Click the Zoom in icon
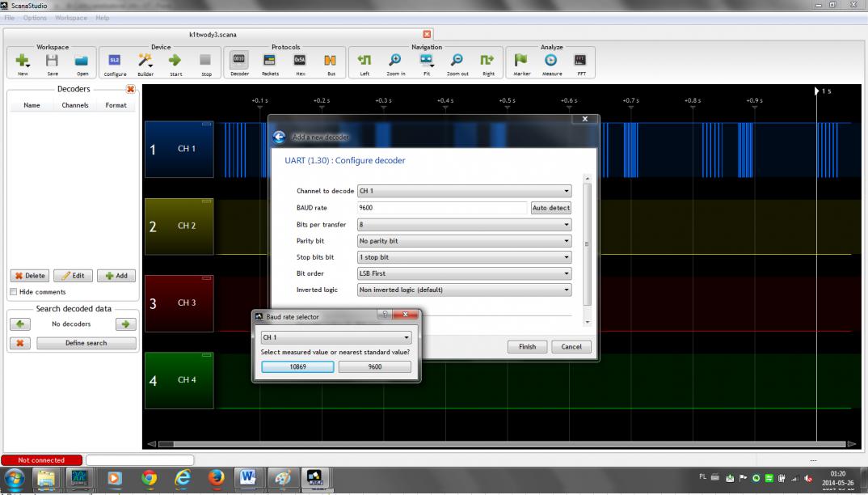 395,61
